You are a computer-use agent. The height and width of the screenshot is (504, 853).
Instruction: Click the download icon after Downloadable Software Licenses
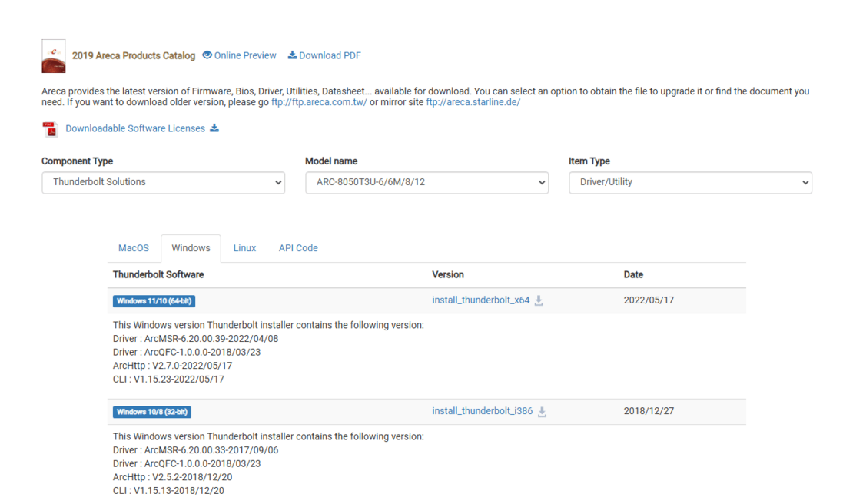click(x=214, y=128)
